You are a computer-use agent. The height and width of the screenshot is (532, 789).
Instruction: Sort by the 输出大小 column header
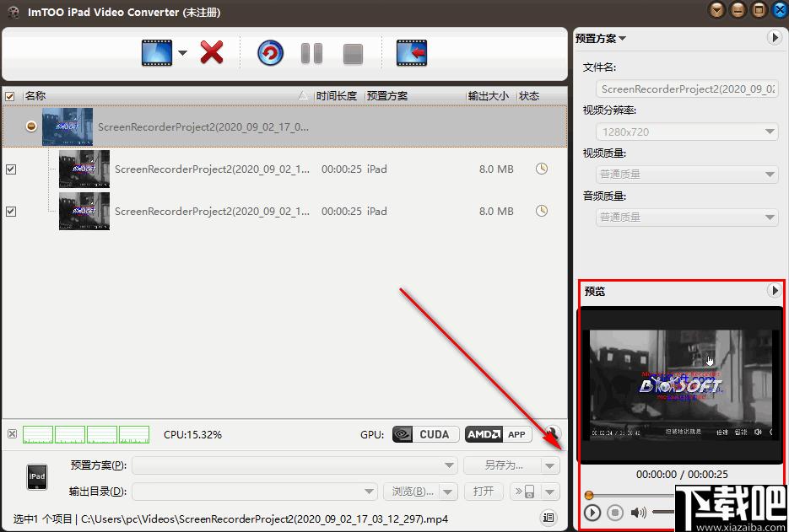[488, 95]
